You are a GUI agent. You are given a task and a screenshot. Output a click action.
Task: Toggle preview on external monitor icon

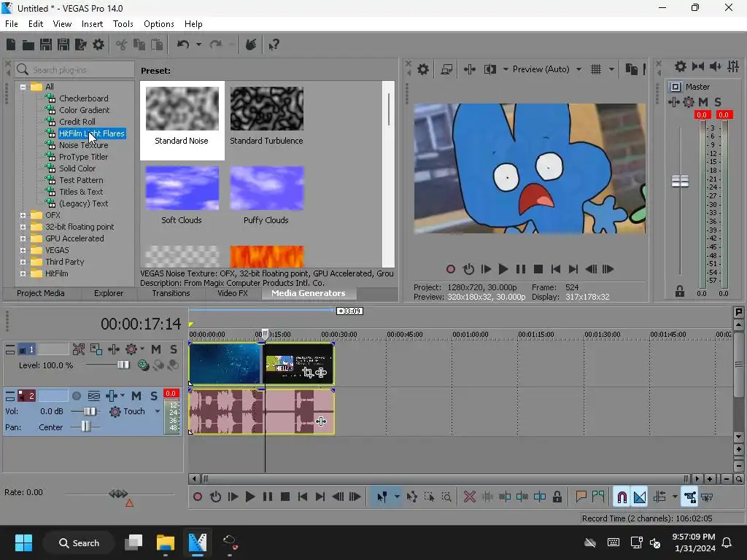point(446,69)
